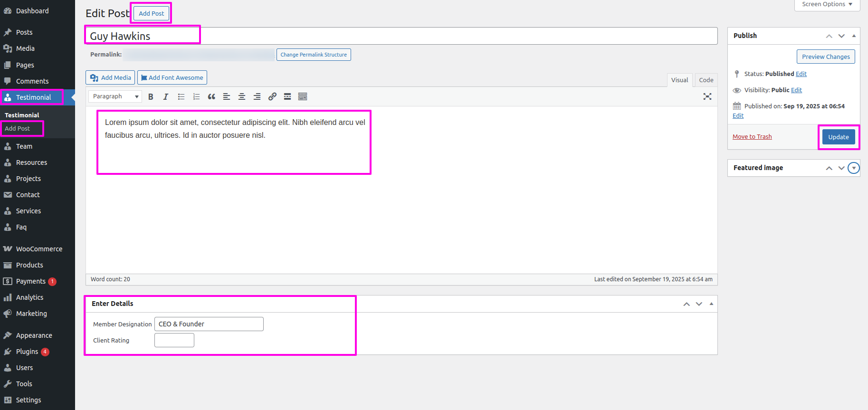Click the Add Media button
Image resolution: width=868 pixels, height=410 pixels.
coord(110,77)
